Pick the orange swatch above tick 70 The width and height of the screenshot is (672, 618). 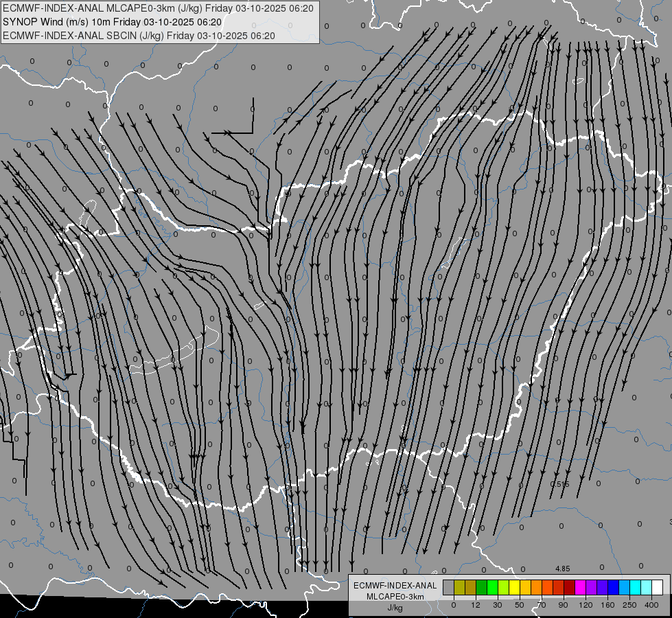[x=537, y=587]
